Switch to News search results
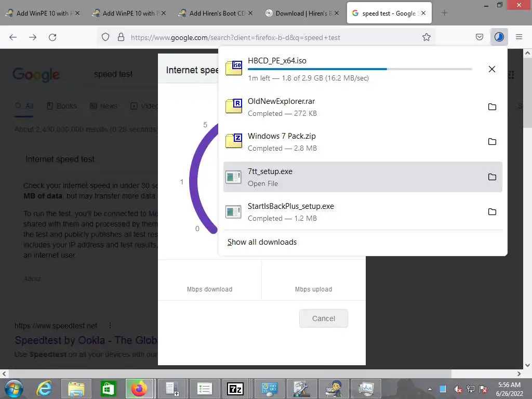 [104, 106]
